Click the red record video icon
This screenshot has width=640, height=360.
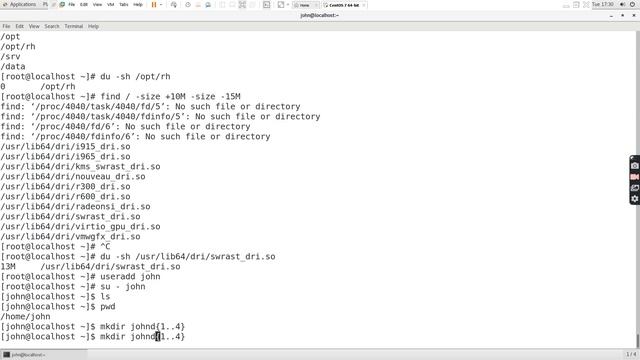634,177
